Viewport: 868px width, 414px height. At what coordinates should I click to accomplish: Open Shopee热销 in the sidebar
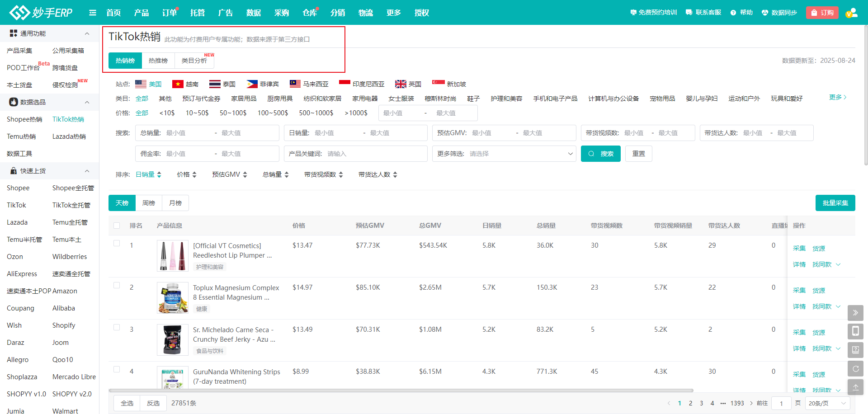pos(24,119)
